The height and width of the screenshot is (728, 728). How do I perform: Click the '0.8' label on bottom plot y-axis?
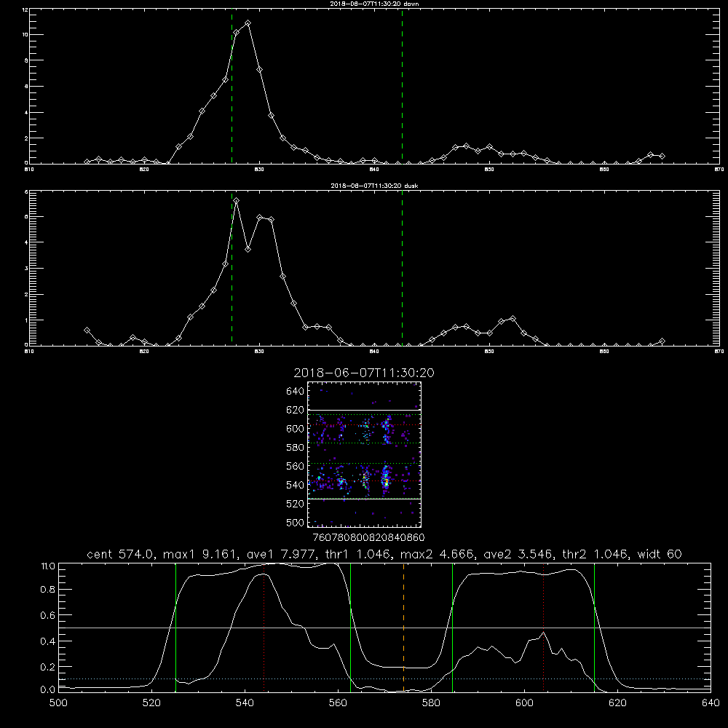48,589
